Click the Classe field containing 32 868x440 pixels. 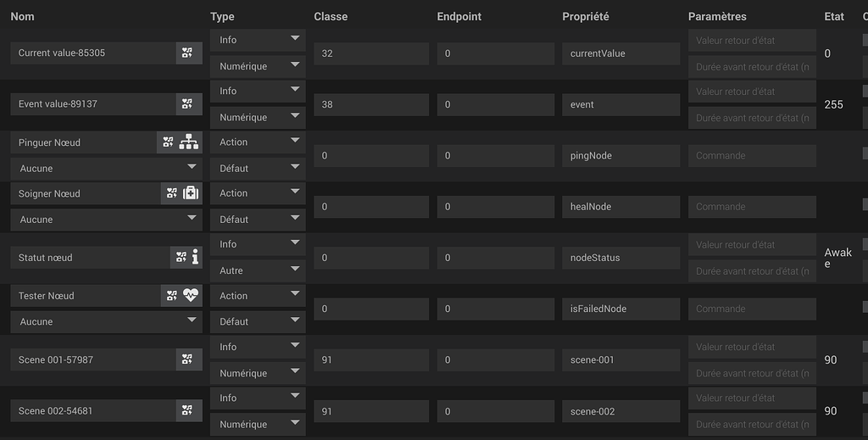370,53
